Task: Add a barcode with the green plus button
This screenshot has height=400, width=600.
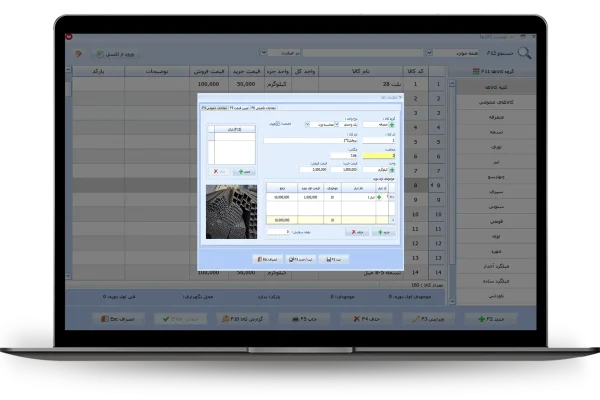Action: (244, 172)
